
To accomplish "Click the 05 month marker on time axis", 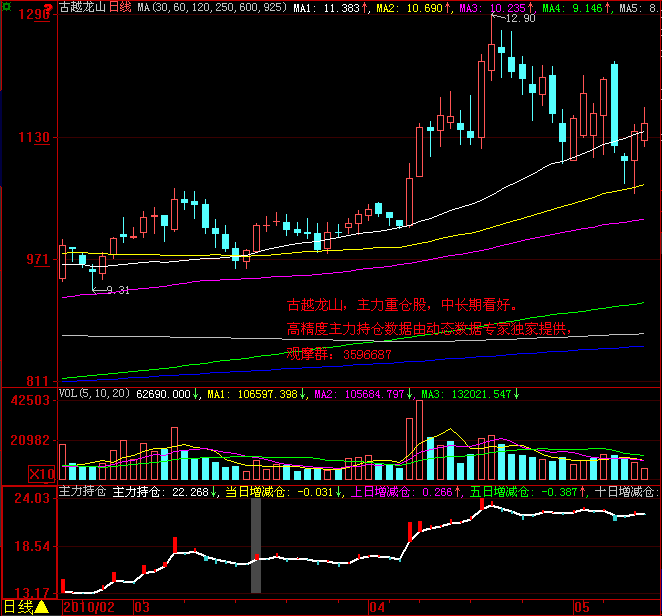I will 582,608.
